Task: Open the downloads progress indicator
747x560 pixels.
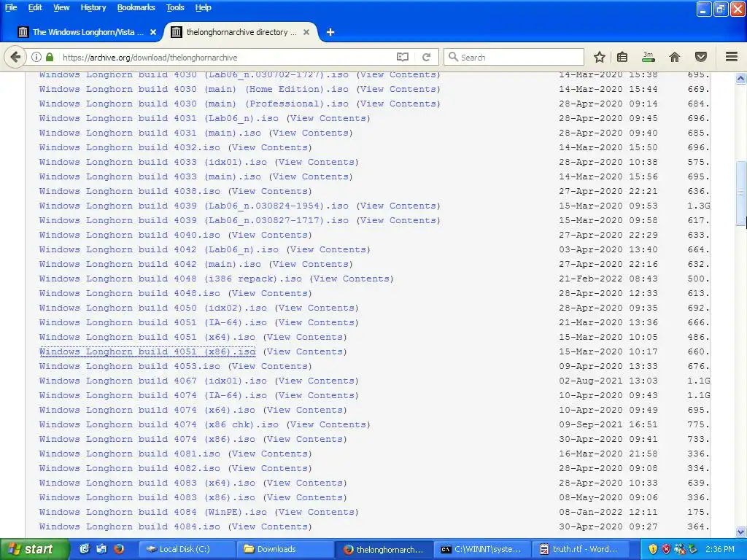Action: (x=648, y=57)
